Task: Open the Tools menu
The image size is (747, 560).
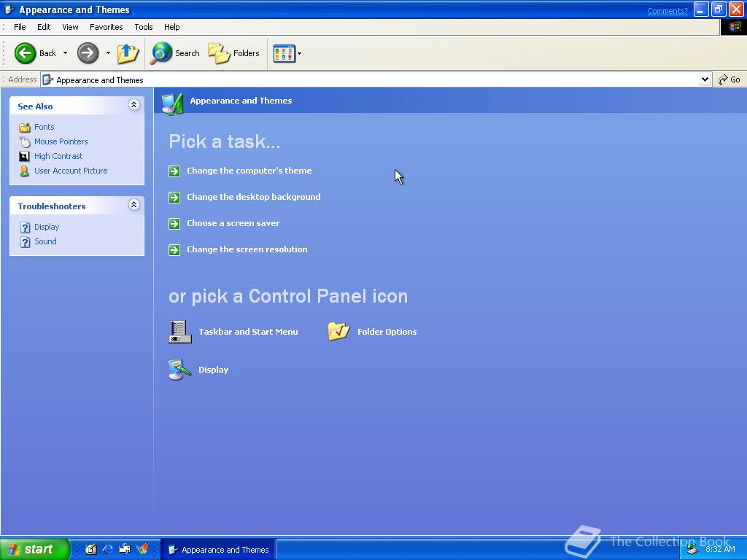Action: 144,27
